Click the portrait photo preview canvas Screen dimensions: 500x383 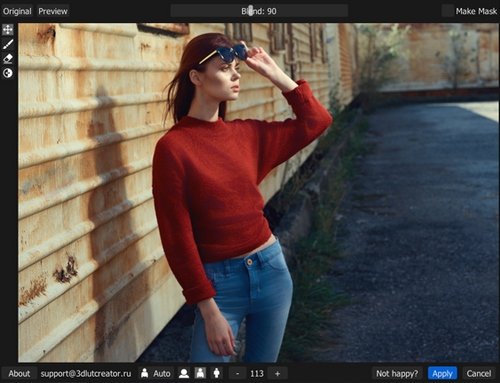pyautogui.click(x=258, y=192)
